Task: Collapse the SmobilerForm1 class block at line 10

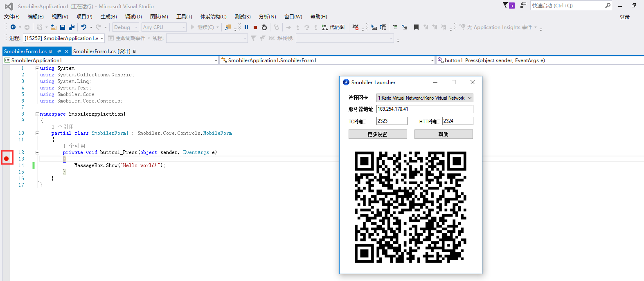Action: (37, 133)
